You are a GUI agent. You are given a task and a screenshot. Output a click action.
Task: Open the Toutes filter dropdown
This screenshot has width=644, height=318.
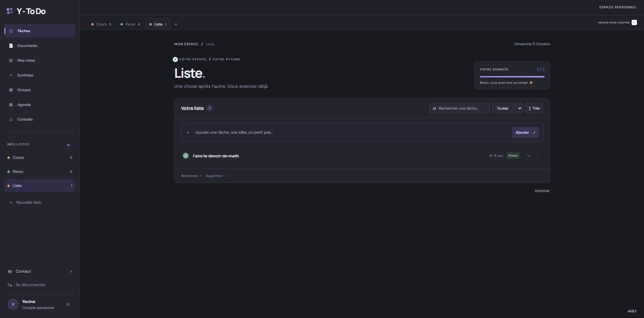click(507, 108)
